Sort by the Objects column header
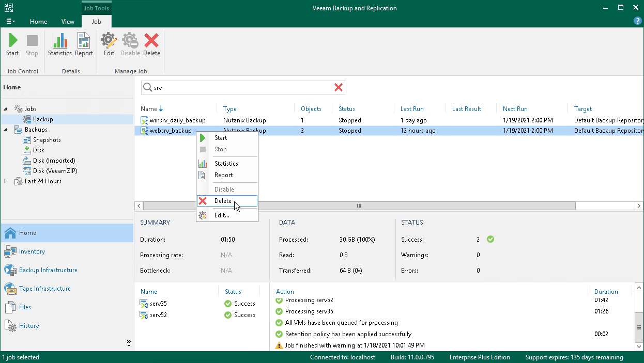The width and height of the screenshot is (644, 363). tap(311, 109)
